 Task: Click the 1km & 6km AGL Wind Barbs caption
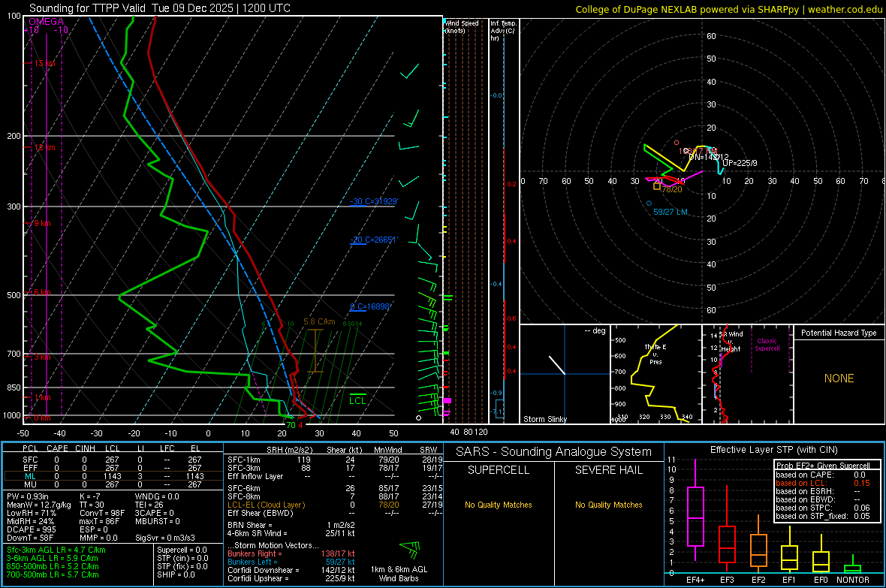pyautogui.click(x=399, y=574)
